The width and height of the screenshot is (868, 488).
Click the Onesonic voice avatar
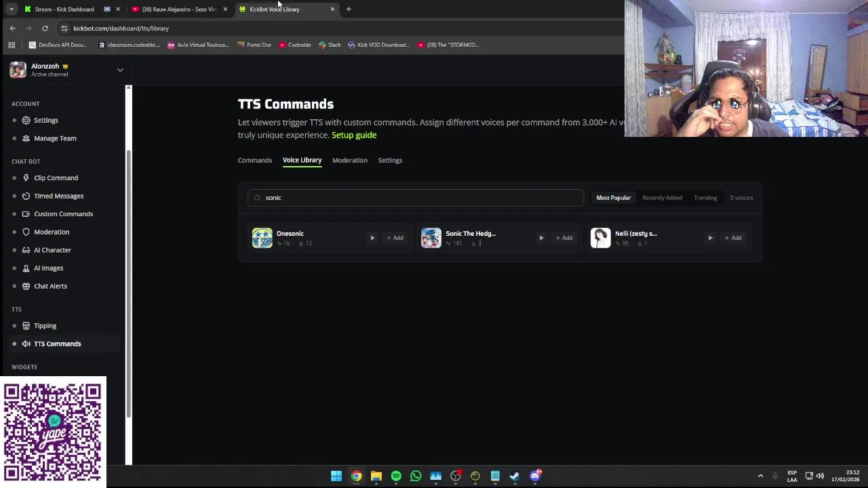tap(262, 238)
